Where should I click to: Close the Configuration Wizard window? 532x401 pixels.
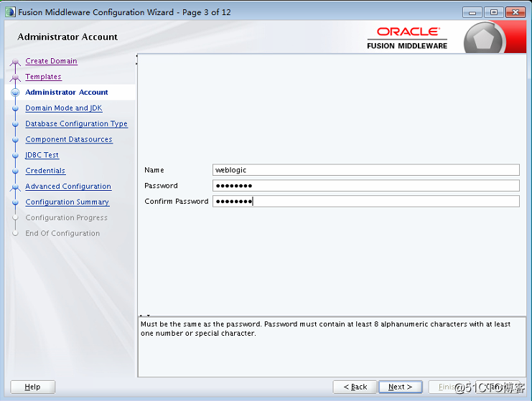coord(515,12)
